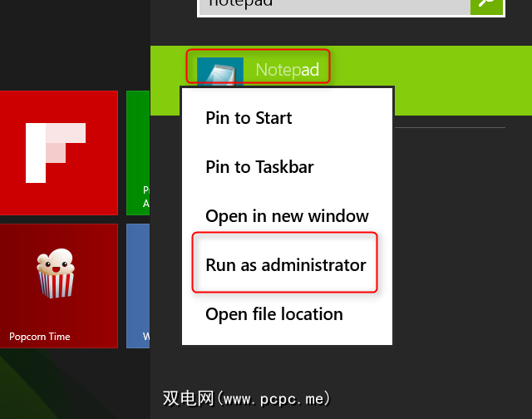Run Notepad as administrator
532x419 pixels.
[287, 265]
